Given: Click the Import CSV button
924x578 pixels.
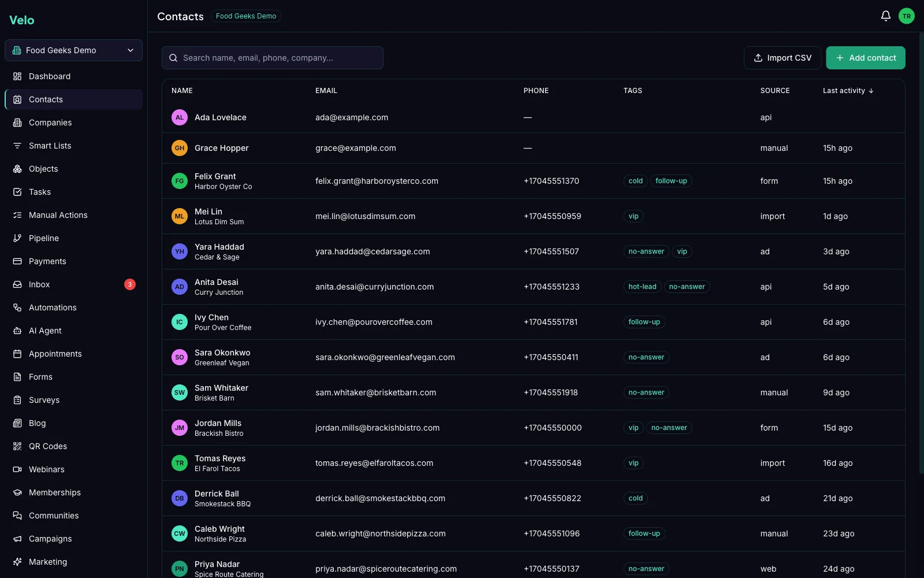Looking at the screenshot, I should (783, 58).
